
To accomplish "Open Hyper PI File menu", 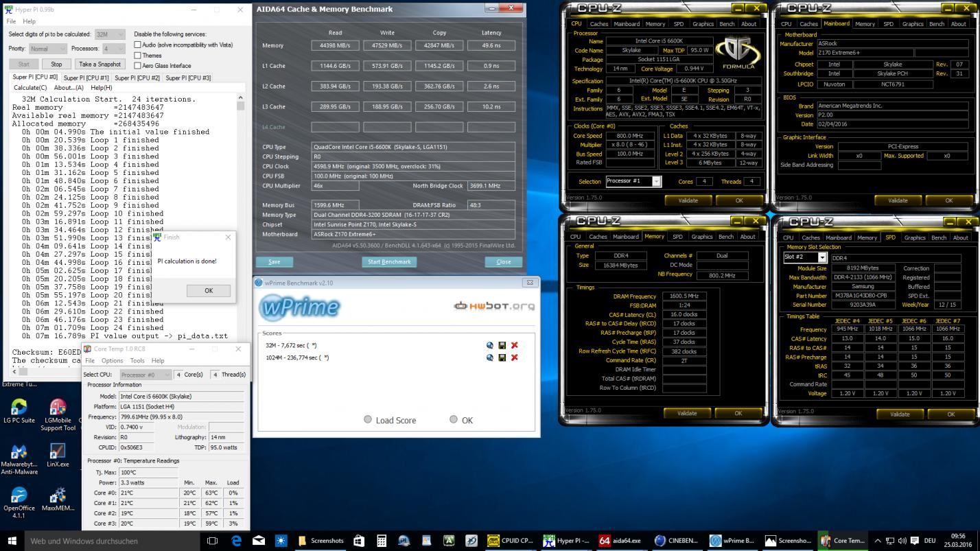I will pos(11,21).
